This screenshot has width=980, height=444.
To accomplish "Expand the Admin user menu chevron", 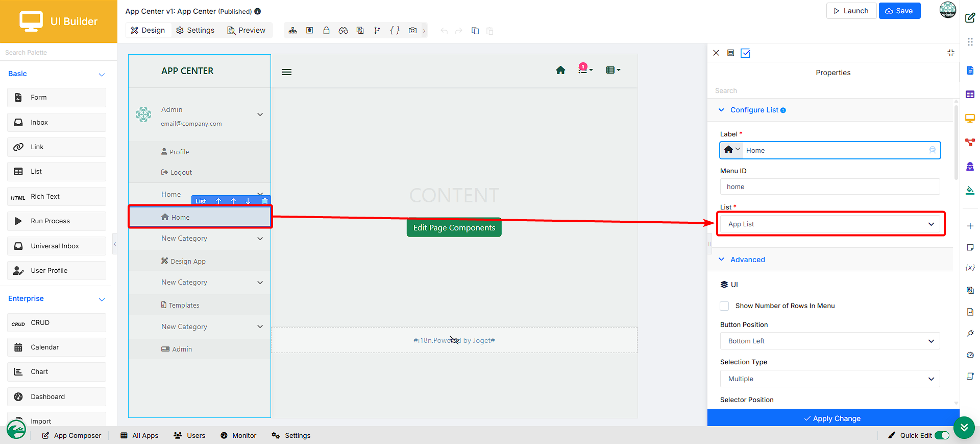I will tap(260, 114).
